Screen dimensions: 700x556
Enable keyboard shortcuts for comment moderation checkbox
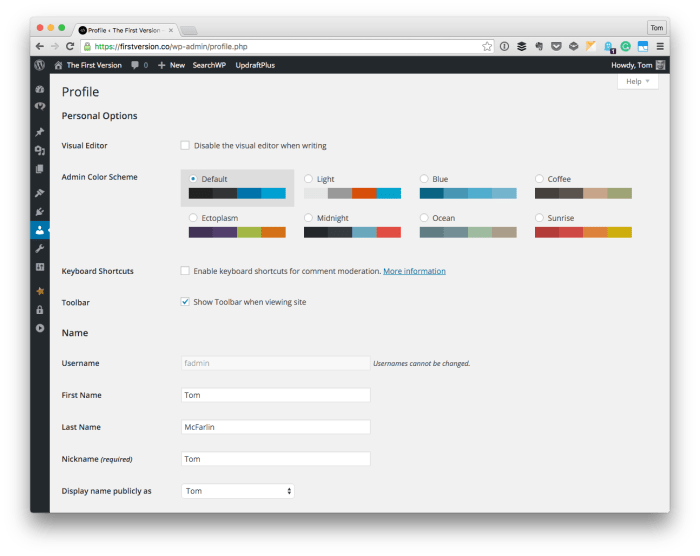pyautogui.click(x=185, y=271)
